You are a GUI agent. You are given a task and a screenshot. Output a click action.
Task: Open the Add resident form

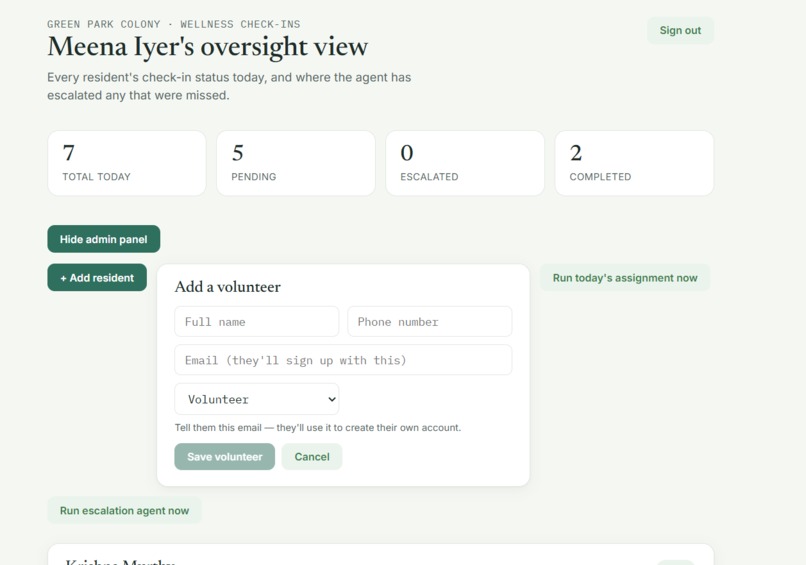[97, 278]
